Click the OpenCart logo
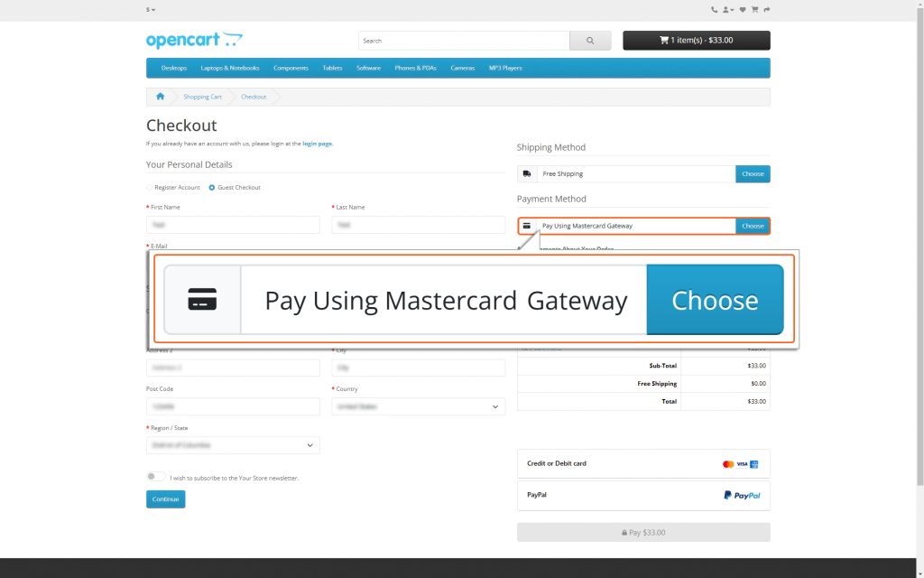The width and height of the screenshot is (924, 578). pos(194,41)
